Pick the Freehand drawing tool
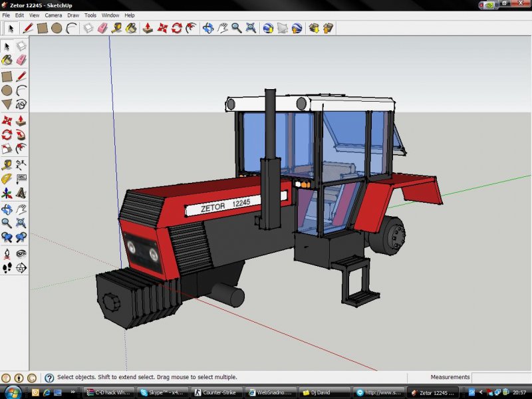 pyautogui.click(x=21, y=104)
